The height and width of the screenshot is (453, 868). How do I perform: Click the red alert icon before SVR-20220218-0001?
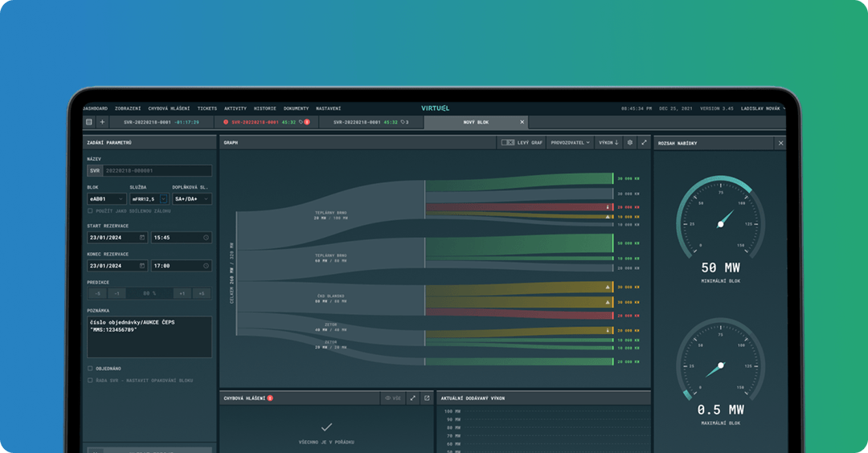point(226,122)
